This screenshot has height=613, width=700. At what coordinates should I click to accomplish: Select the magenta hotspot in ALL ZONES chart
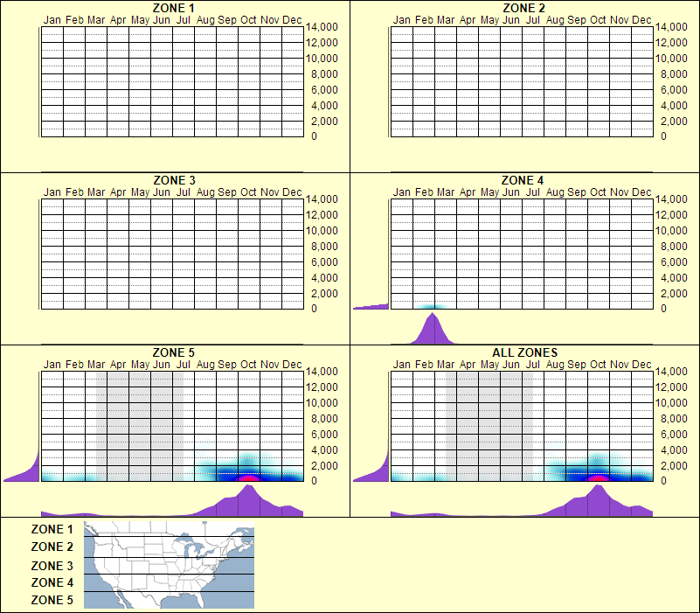pyautogui.click(x=599, y=476)
